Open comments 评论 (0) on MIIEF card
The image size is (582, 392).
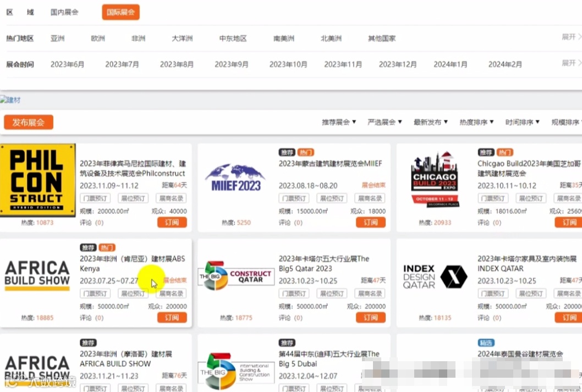coord(290,223)
